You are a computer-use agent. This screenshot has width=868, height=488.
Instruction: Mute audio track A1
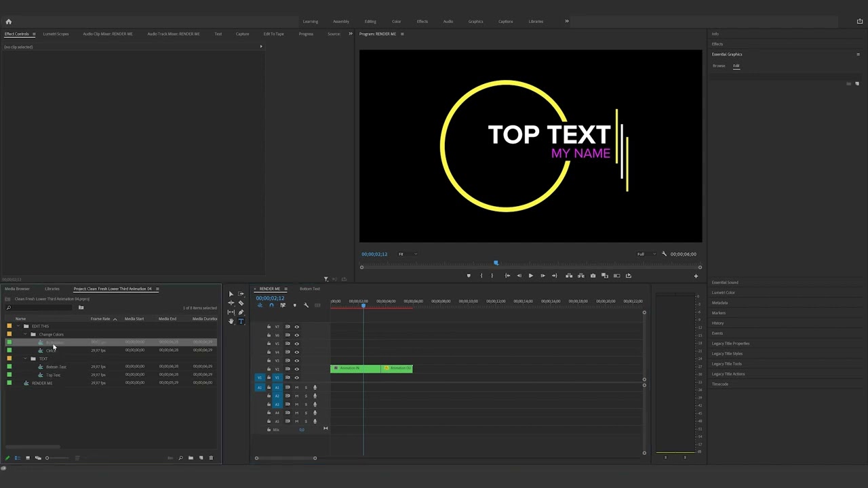[x=296, y=388]
